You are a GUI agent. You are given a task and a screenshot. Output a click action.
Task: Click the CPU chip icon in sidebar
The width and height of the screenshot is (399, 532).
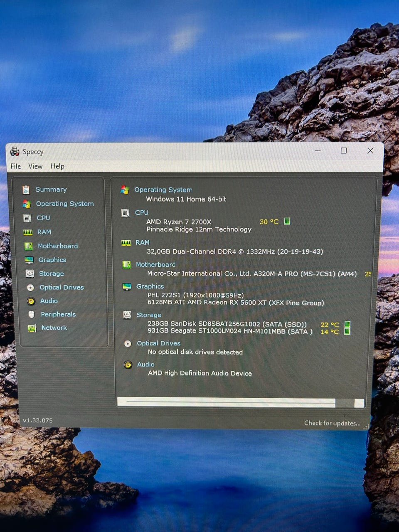(27, 218)
